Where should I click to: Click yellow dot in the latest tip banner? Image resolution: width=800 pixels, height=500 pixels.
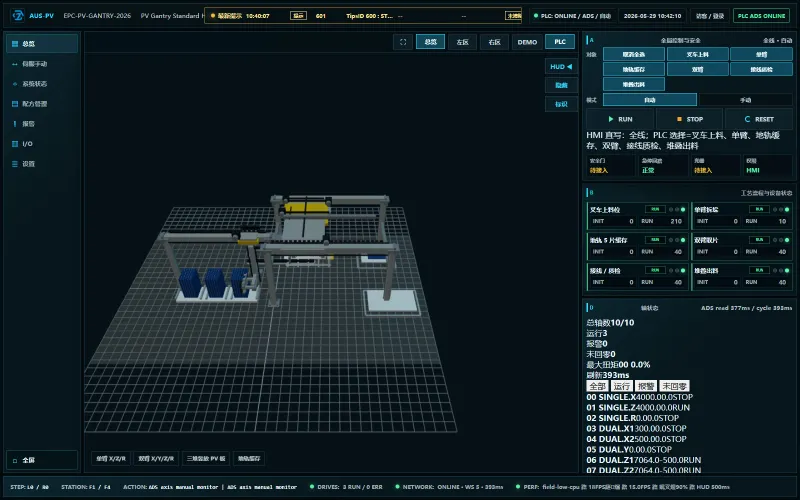click(x=213, y=16)
